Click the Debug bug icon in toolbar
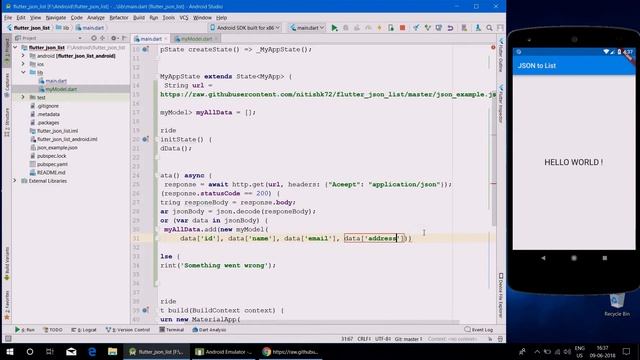Viewport: 640px width, 360px height. click(x=346, y=28)
